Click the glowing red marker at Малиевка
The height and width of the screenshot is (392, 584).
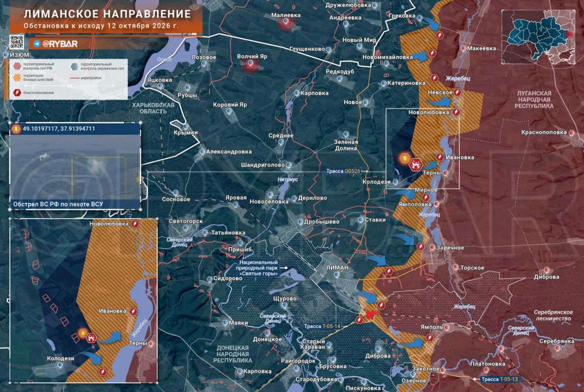pos(286,22)
